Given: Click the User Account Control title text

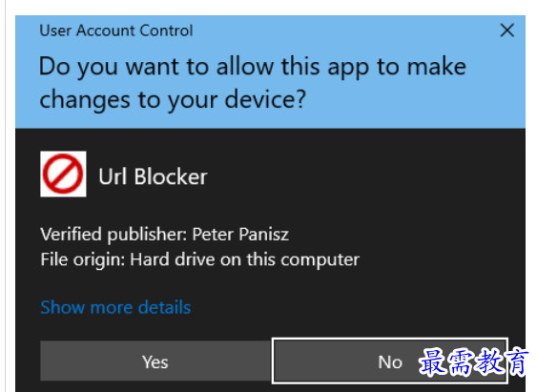Looking at the screenshot, I should point(116,31).
